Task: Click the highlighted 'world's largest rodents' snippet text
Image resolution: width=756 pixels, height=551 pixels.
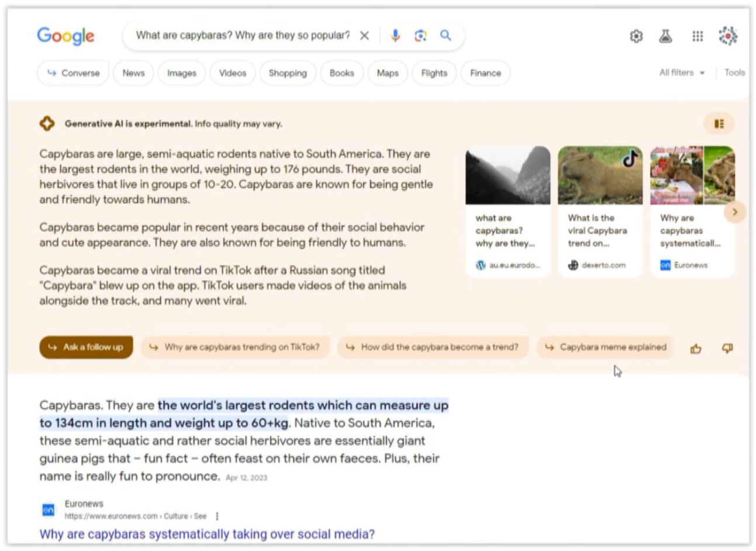Action: pos(244,414)
